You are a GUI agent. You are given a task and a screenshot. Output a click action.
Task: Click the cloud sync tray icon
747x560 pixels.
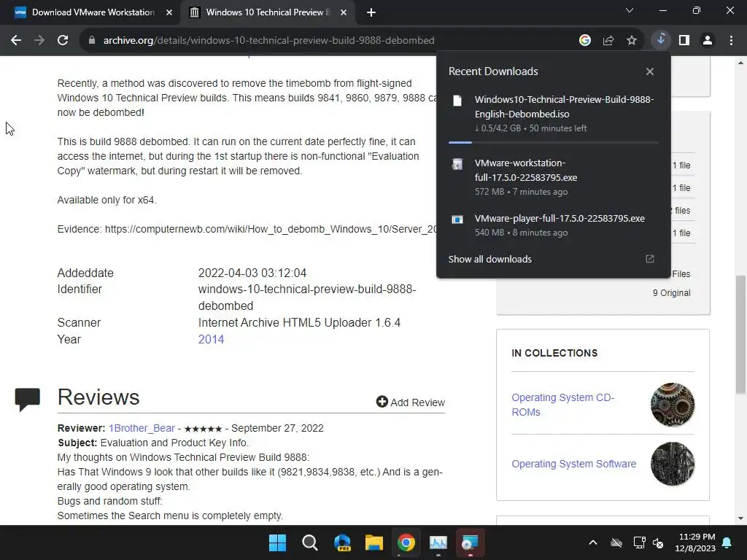[x=616, y=542]
